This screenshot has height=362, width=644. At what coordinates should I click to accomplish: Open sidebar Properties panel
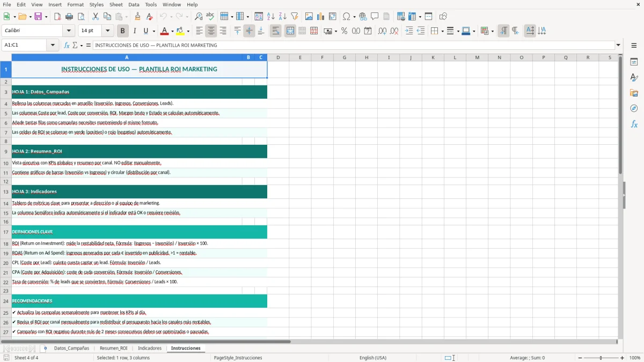click(x=634, y=62)
